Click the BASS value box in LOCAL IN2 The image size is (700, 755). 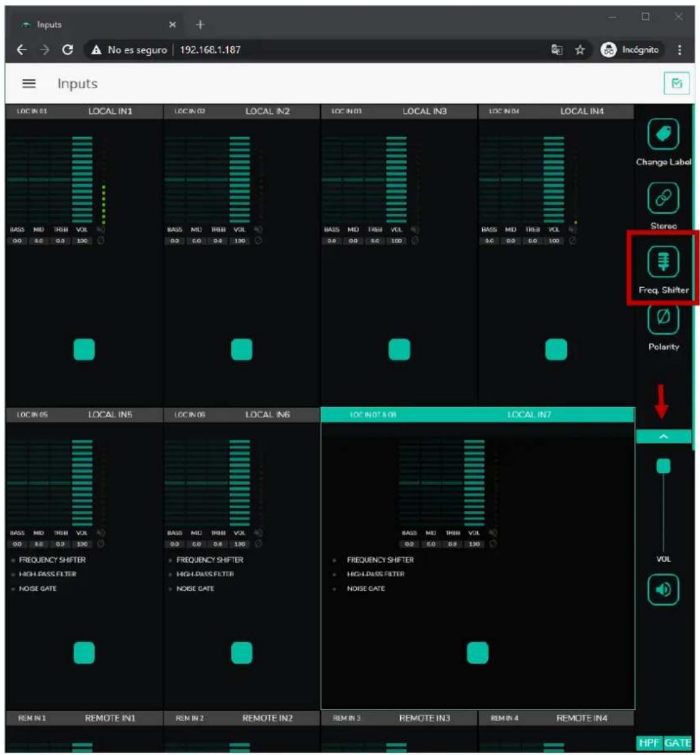pyautogui.click(x=175, y=241)
